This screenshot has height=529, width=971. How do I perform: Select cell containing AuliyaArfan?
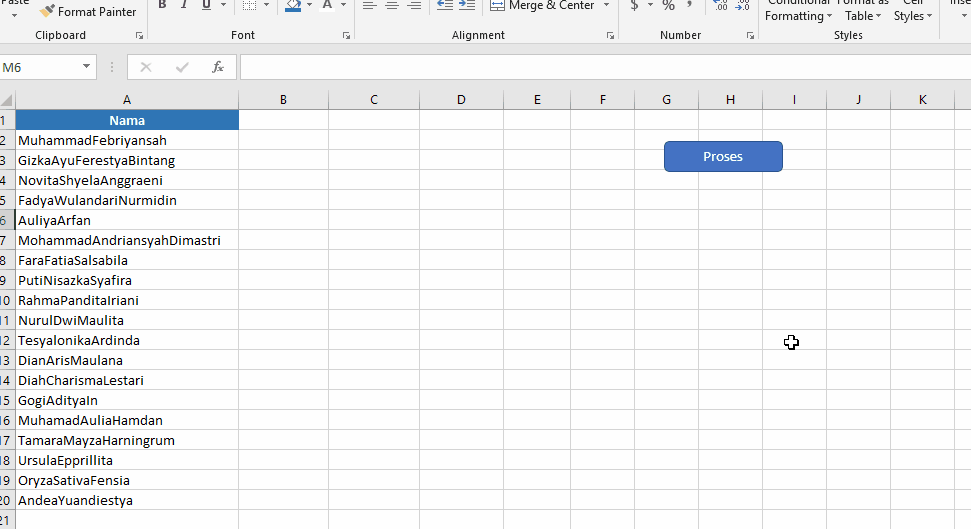coord(127,220)
